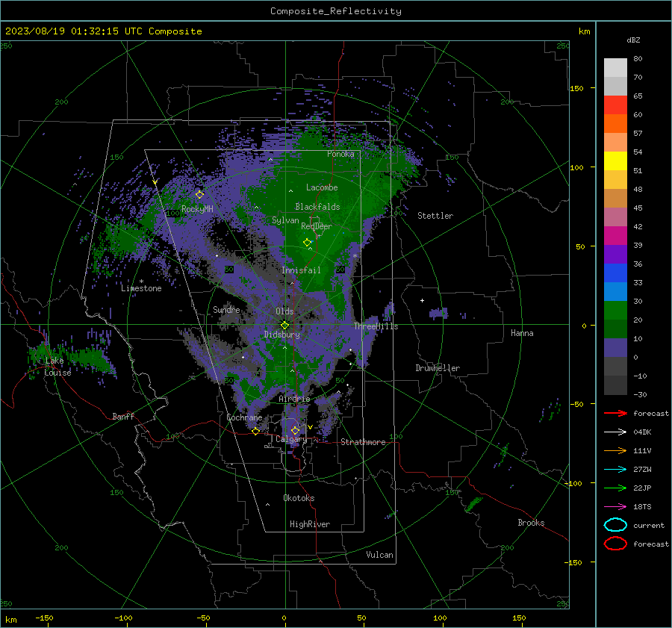The width and height of the screenshot is (672, 628).
Task: Click the km unit label beside the timestamp
Action: [584, 31]
